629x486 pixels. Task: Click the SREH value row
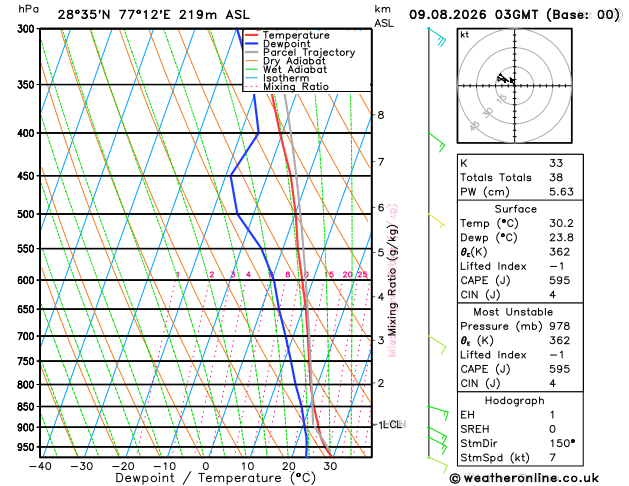coord(520,429)
